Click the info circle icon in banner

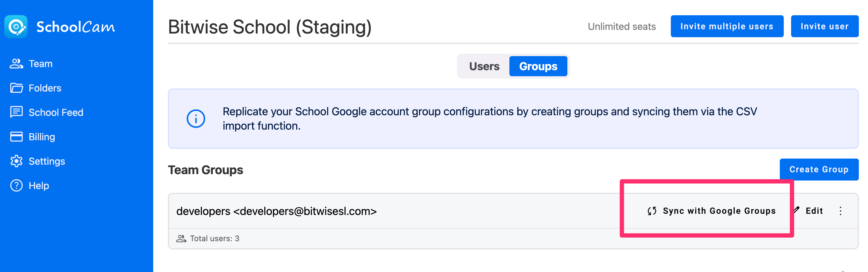pyautogui.click(x=196, y=119)
